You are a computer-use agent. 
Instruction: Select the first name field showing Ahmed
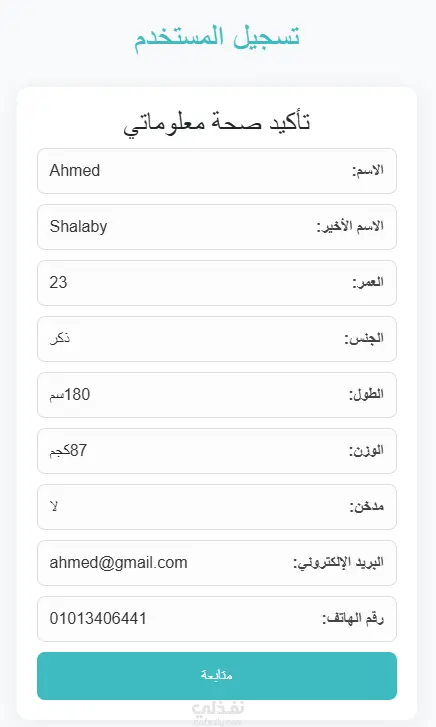click(217, 171)
